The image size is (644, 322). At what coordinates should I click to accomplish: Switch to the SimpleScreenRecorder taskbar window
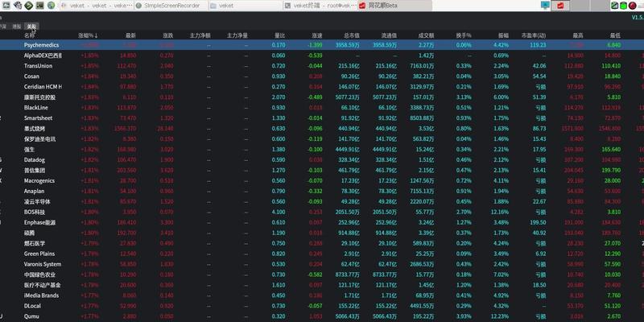(x=170, y=6)
